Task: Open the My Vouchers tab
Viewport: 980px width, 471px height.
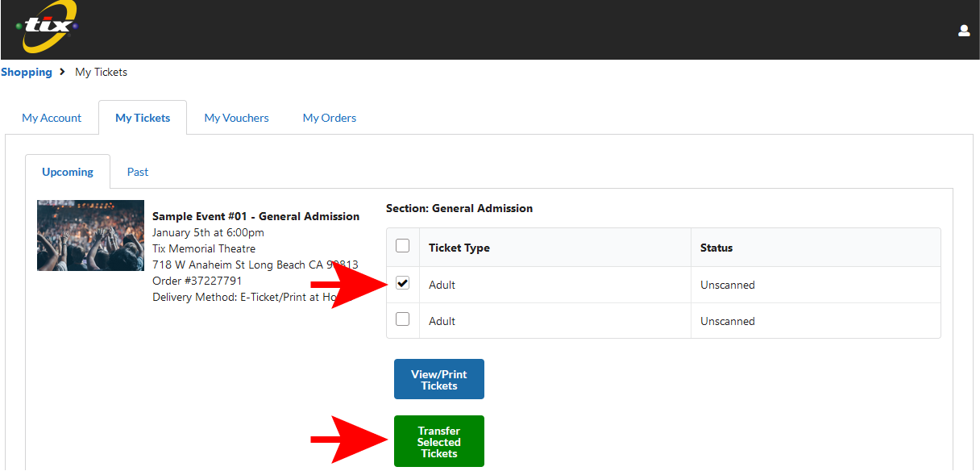Action: click(x=236, y=118)
